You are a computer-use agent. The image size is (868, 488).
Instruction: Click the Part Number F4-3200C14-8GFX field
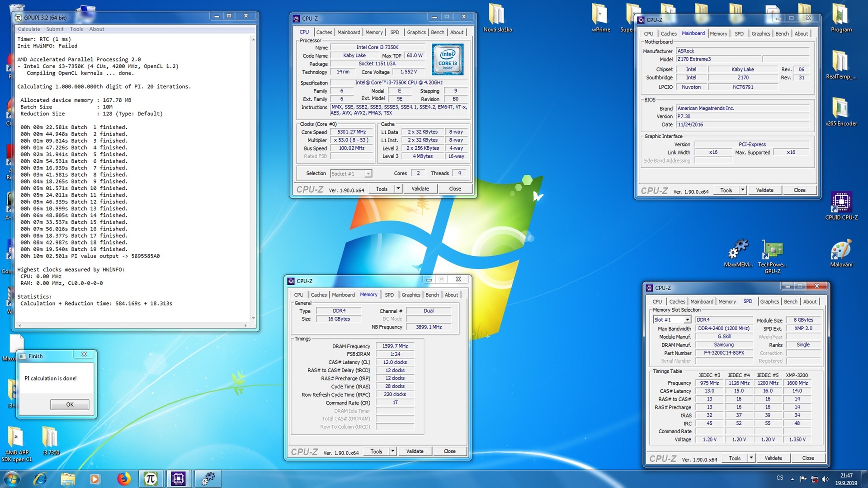pyautogui.click(x=724, y=353)
